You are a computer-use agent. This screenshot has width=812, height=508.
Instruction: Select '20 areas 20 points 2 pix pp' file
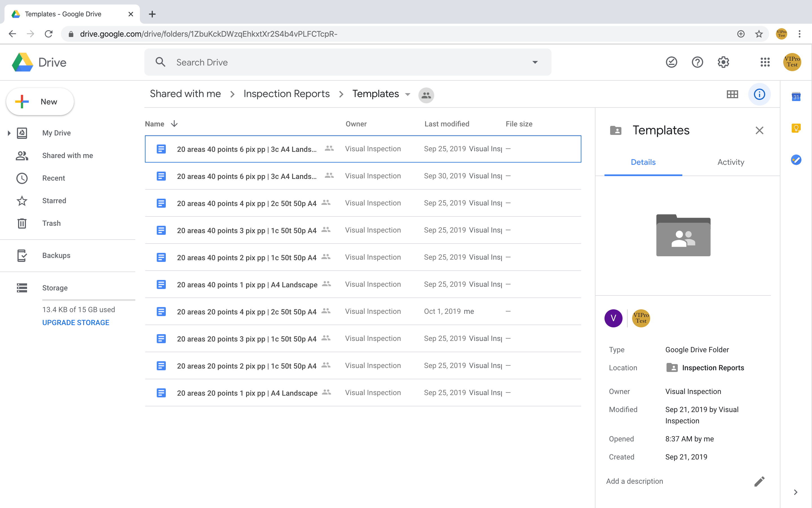(x=363, y=366)
